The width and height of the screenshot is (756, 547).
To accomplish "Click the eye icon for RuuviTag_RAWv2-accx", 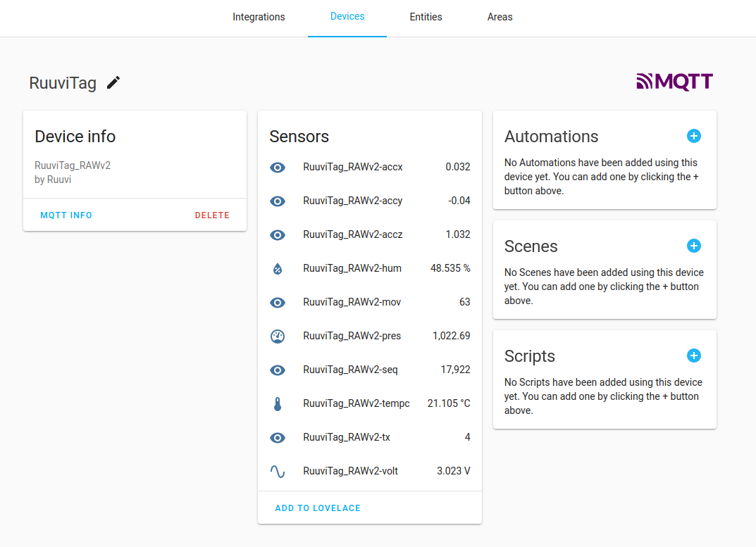I will (x=278, y=168).
